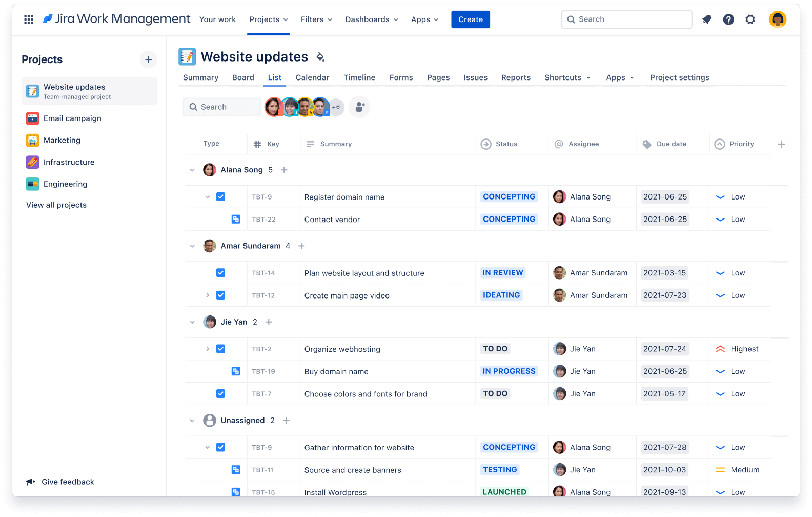The image size is (812, 517).
Task: Open the help question mark icon
Action: (x=728, y=19)
